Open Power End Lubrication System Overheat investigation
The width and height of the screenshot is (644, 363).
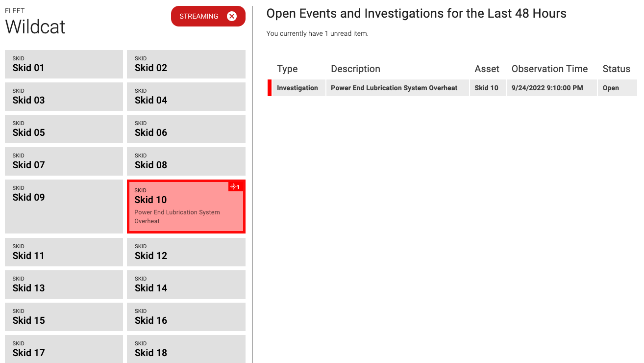(x=394, y=88)
